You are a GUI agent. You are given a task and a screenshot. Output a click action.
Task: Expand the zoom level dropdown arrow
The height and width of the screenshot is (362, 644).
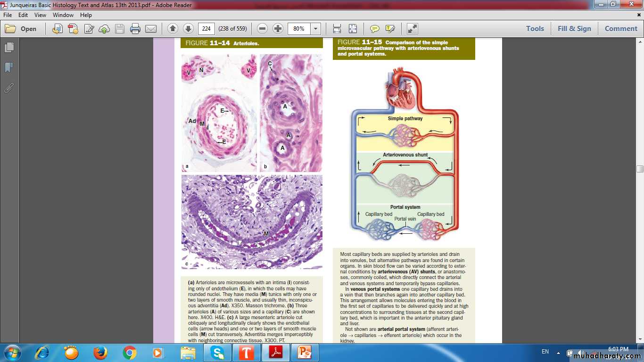[x=315, y=29]
